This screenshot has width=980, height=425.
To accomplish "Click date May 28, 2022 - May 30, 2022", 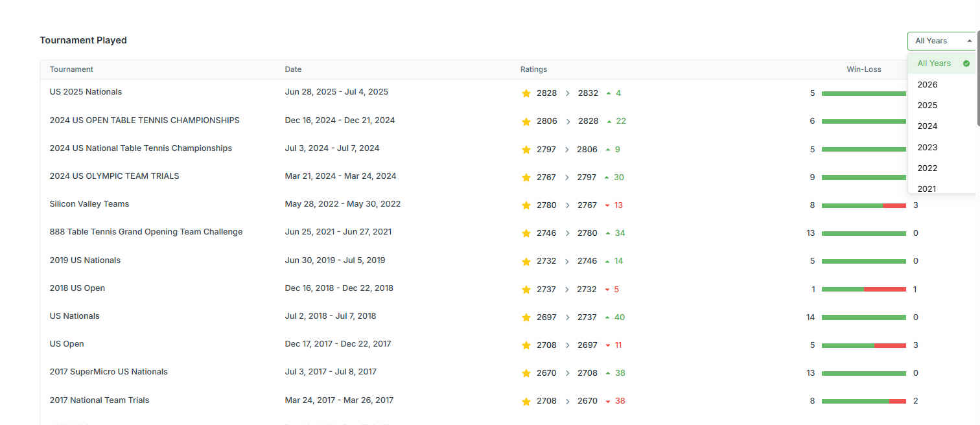I will click(x=343, y=204).
